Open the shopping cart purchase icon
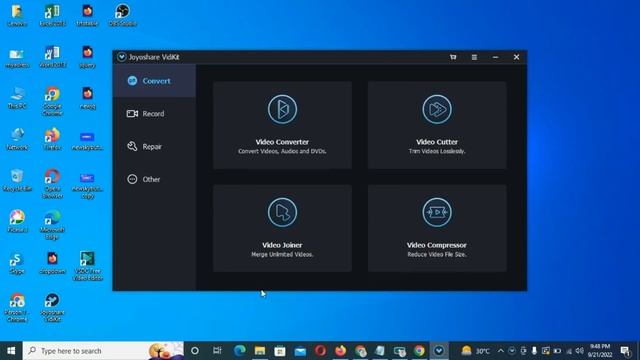640x360 pixels. [x=453, y=57]
